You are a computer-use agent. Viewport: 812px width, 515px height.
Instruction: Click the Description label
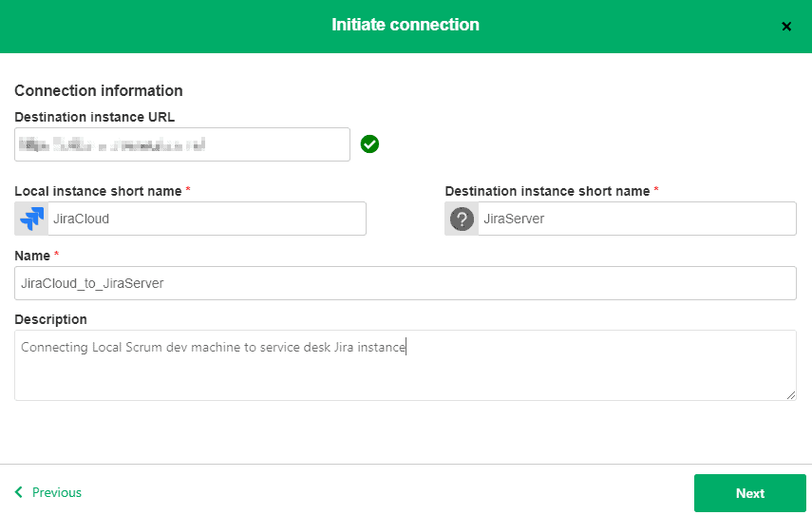point(50,319)
